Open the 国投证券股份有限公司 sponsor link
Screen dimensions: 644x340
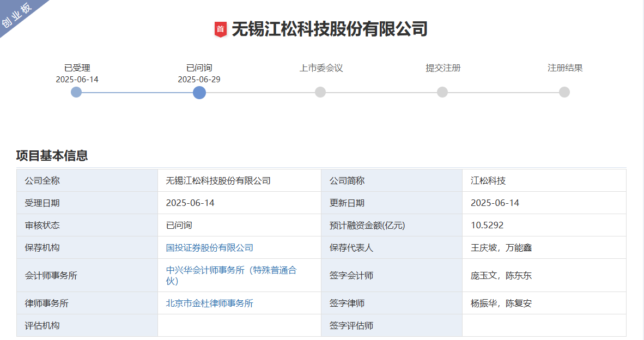tap(209, 248)
